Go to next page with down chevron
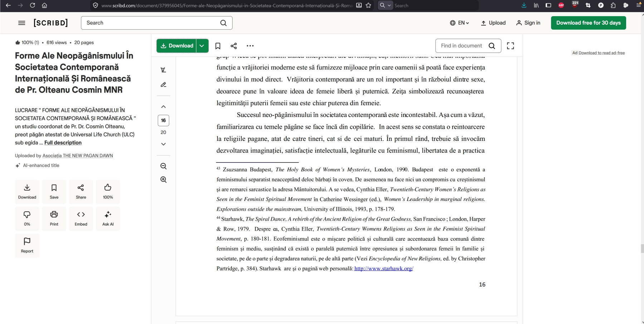 (x=164, y=144)
